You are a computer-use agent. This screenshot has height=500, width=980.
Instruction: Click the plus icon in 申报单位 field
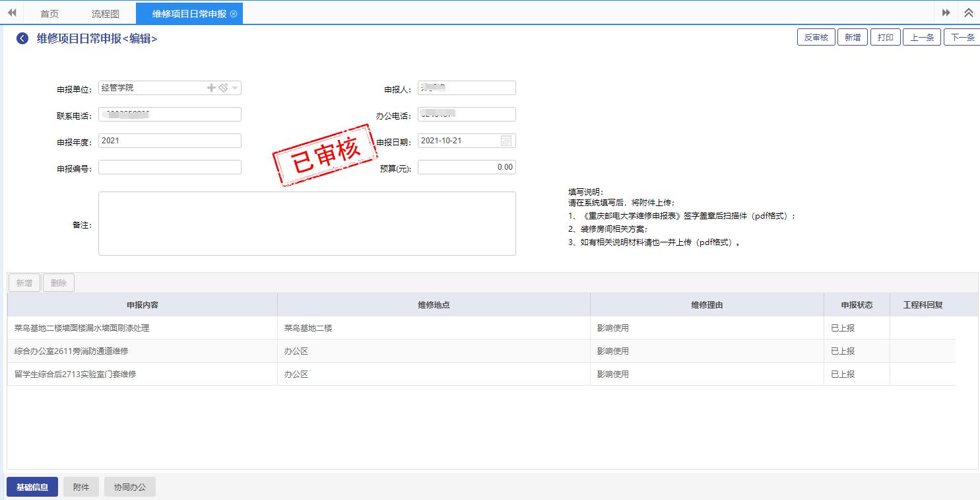(211, 88)
